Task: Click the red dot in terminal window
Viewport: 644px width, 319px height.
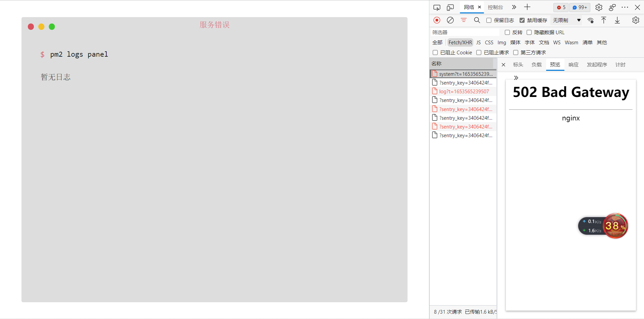Action: coord(31,27)
